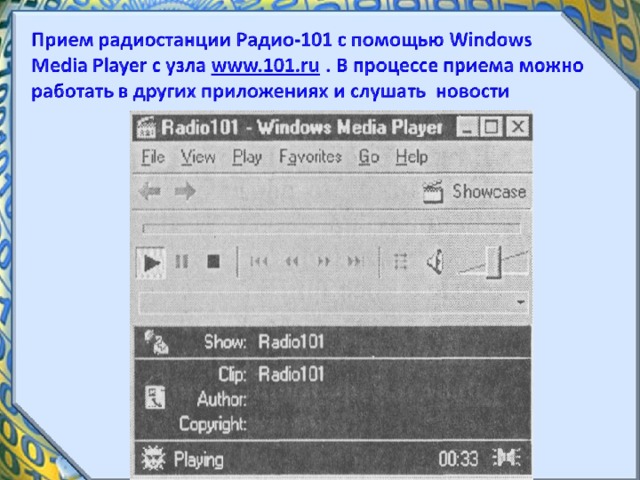Click the forward arrow in navigation bar
Image resolution: width=640 pixels, height=480 pixels.
184,191
